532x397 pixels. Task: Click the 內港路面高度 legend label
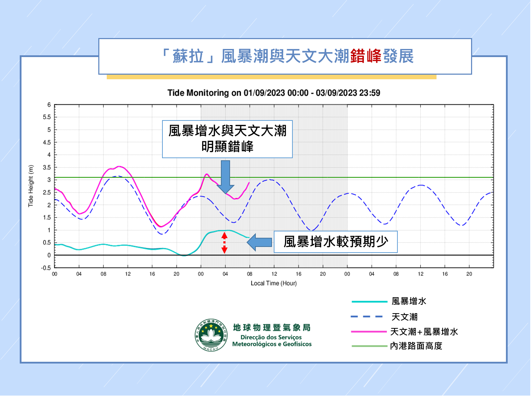click(x=416, y=346)
